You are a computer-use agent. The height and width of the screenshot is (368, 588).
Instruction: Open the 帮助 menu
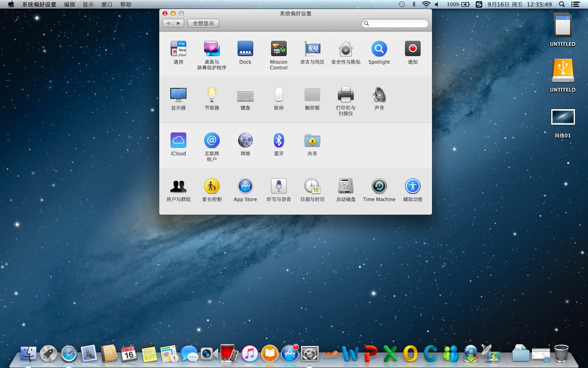point(126,4)
